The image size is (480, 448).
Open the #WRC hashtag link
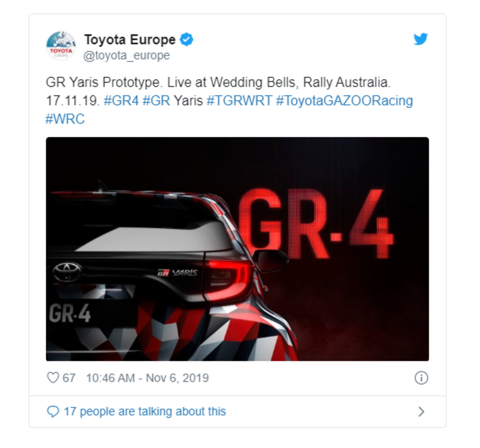pos(65,119)
